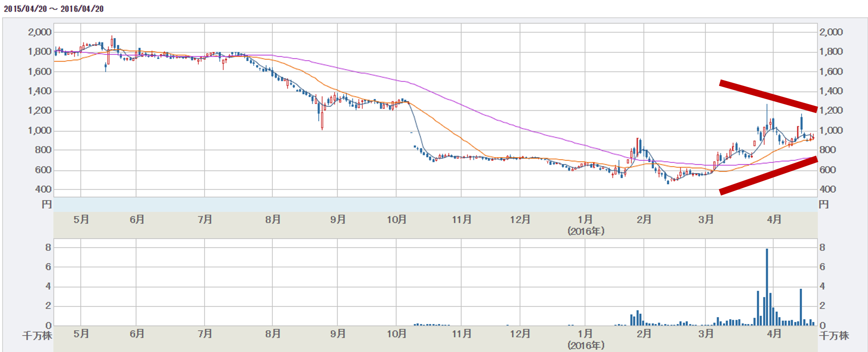Click the 千万株 unit label on left
Screen dimensions: 868x352
(37, 336)
